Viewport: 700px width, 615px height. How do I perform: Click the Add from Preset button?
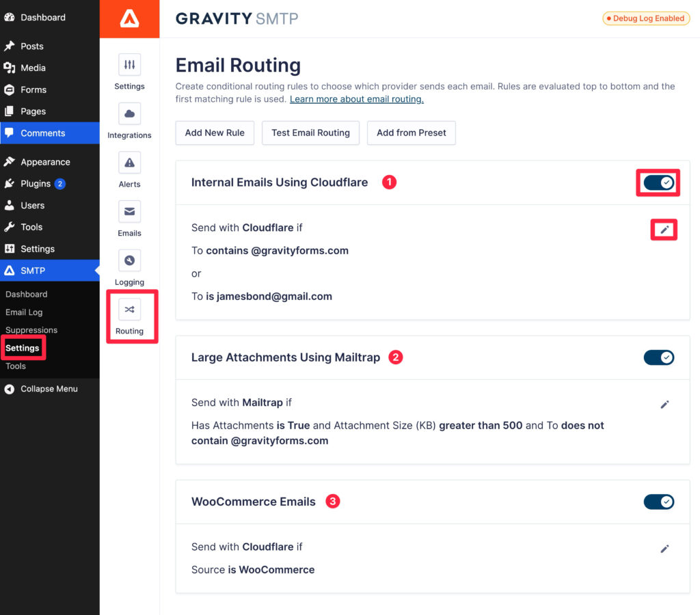tap(411, 133)
